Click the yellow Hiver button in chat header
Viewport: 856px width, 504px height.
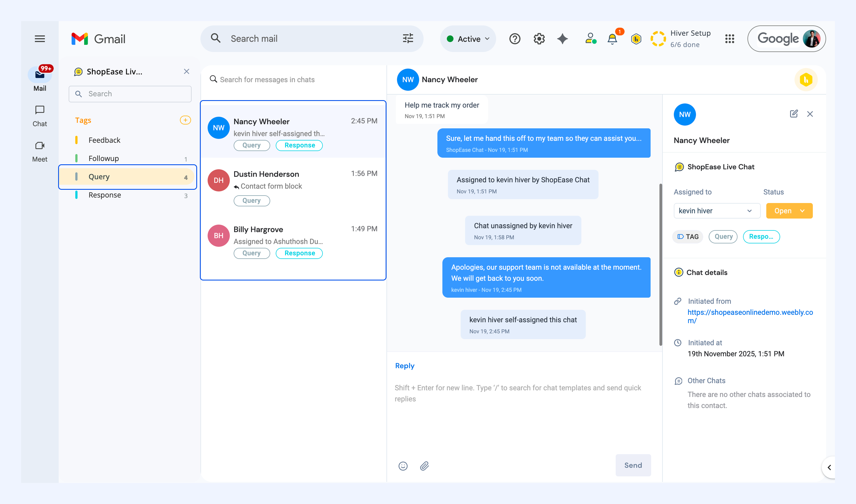coord(806,79)
